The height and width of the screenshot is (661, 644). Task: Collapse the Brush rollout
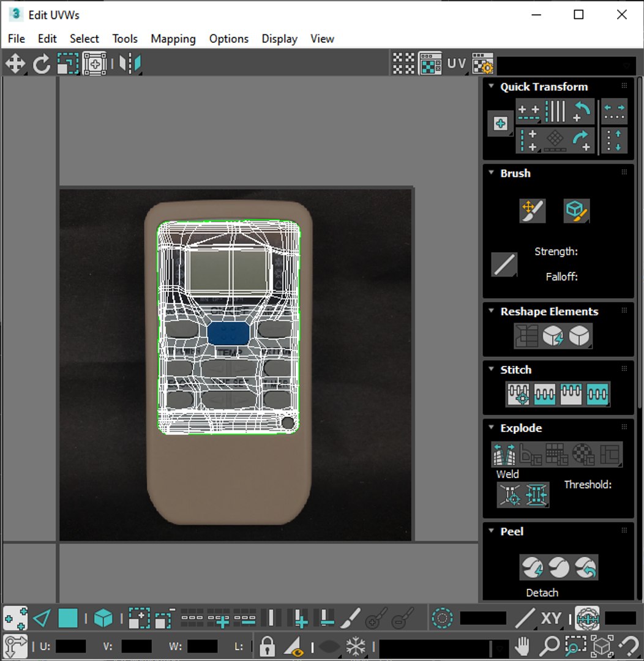[x=491, y=173]
